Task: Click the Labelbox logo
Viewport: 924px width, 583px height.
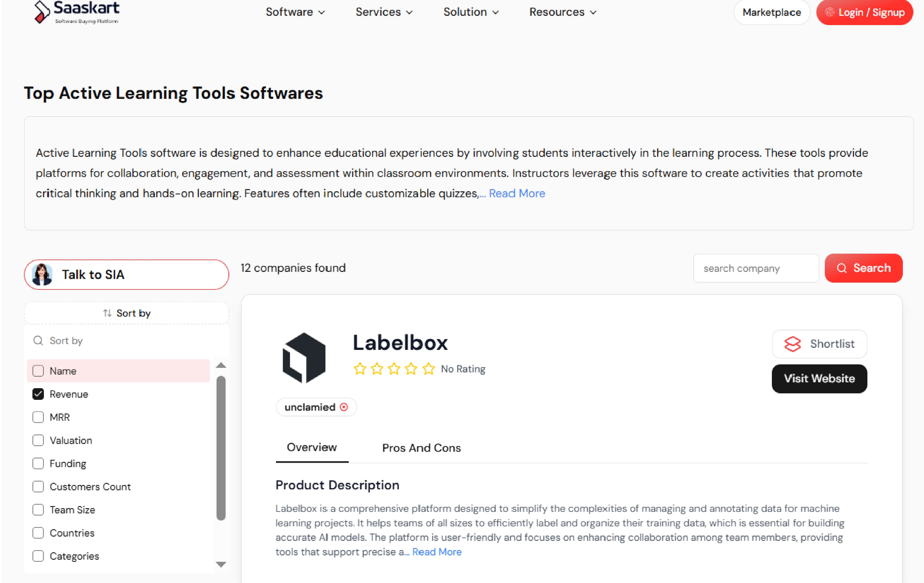Action: pyautogui.click(x=304, y=357)
